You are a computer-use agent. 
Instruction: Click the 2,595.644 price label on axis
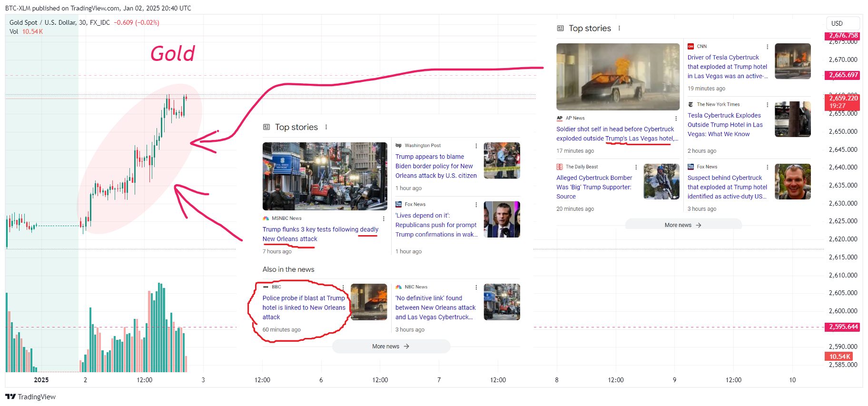842,327
